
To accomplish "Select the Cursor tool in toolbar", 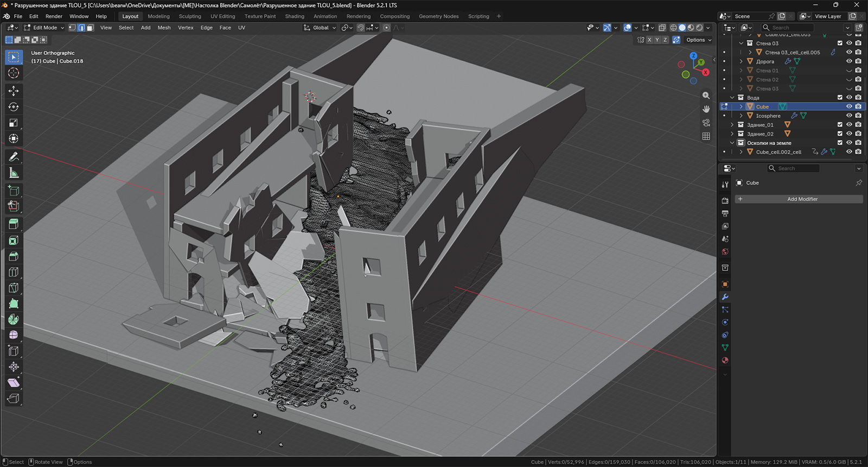I will pos(14,73).
